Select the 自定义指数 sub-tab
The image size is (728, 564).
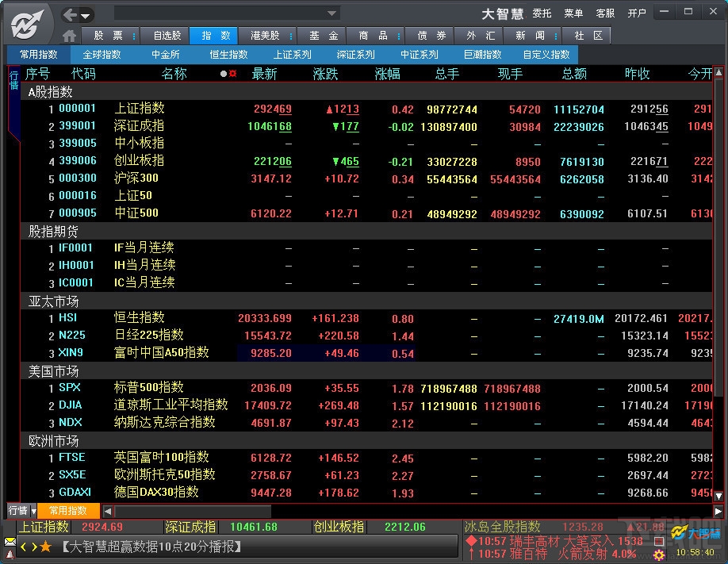click(546, 55)
